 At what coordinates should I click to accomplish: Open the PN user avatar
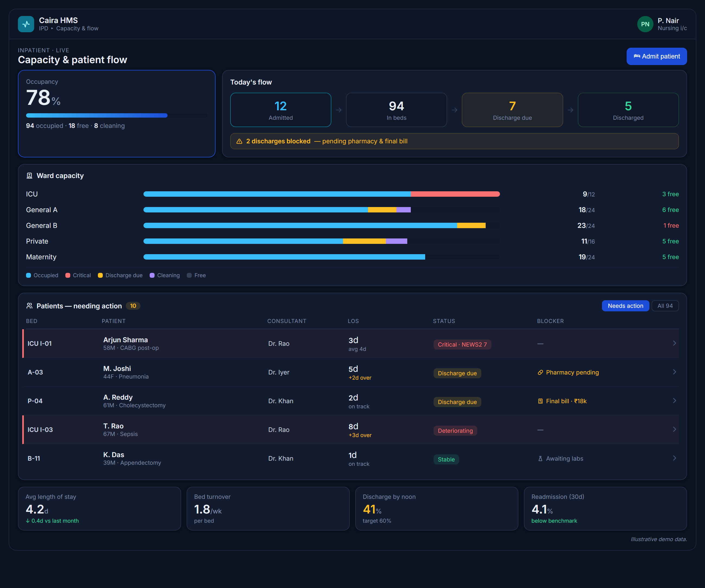tap(645, 24)
